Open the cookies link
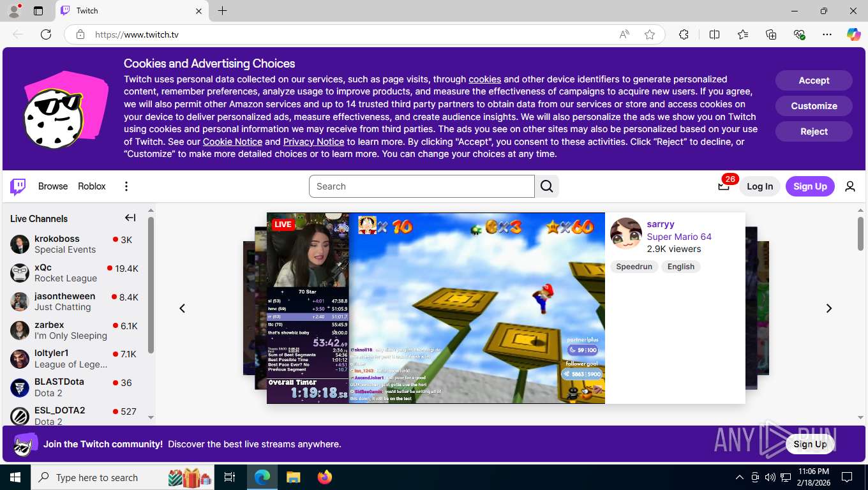Screen dimensions: 868x490 click(x=484, y=79)
